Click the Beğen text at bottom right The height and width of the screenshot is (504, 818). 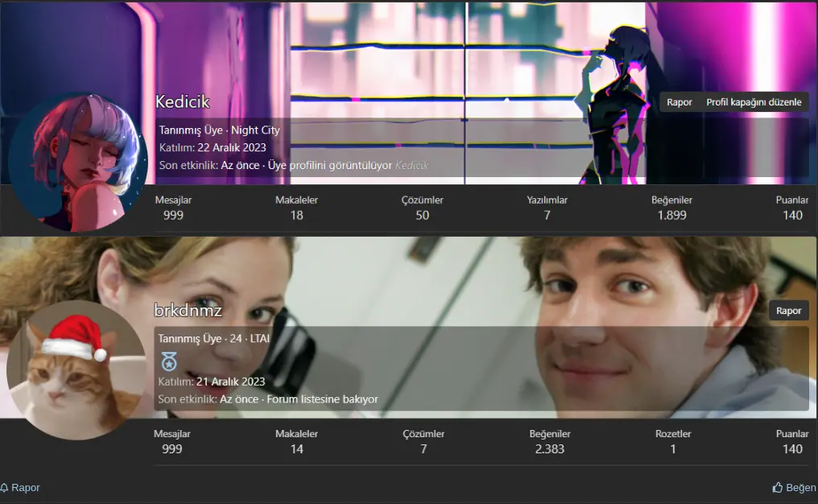(801, 488)
